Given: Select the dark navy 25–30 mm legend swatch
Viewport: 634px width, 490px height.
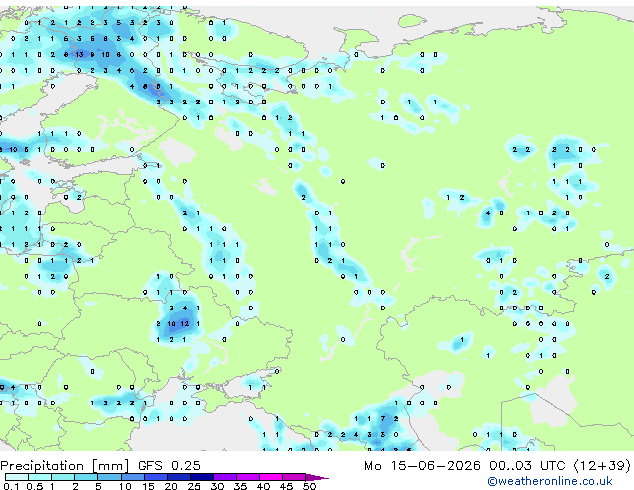Looking at the screenshot, I should [202, 477].
